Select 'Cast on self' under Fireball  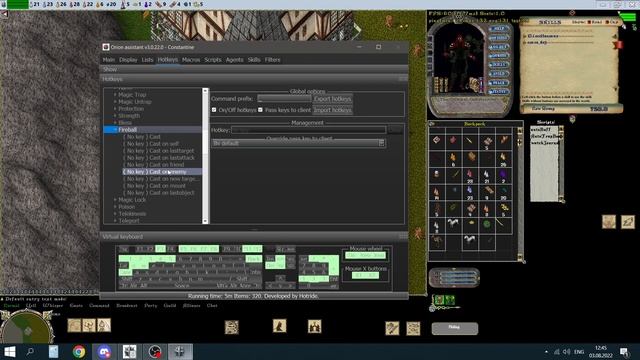151,144
